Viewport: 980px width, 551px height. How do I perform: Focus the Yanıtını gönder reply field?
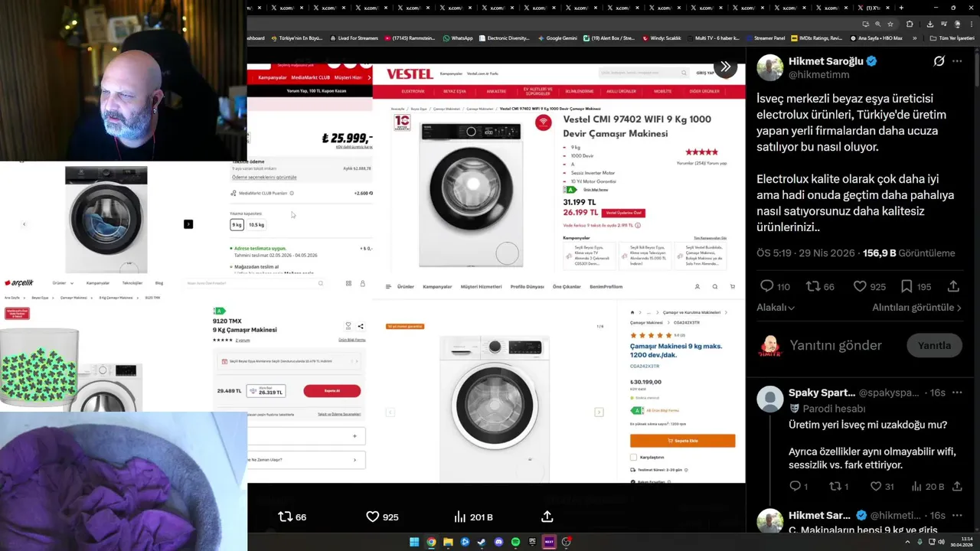tap(835, 345)
